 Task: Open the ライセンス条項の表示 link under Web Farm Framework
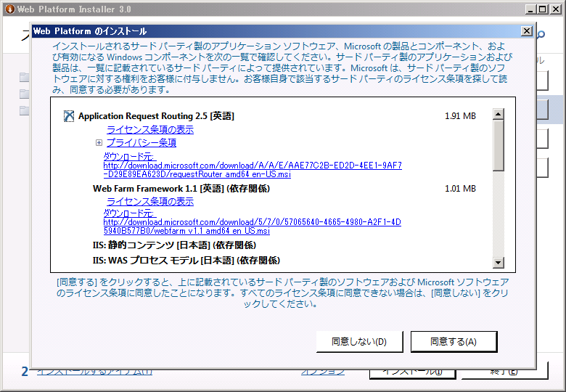click(150, 201)
